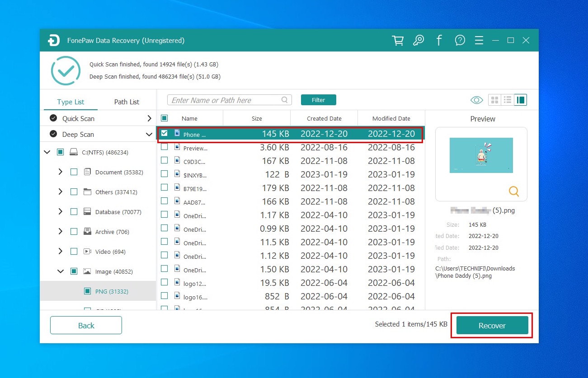Switch to list view
The height and width of the screenshot is (378, 588).
coord(507,100)
